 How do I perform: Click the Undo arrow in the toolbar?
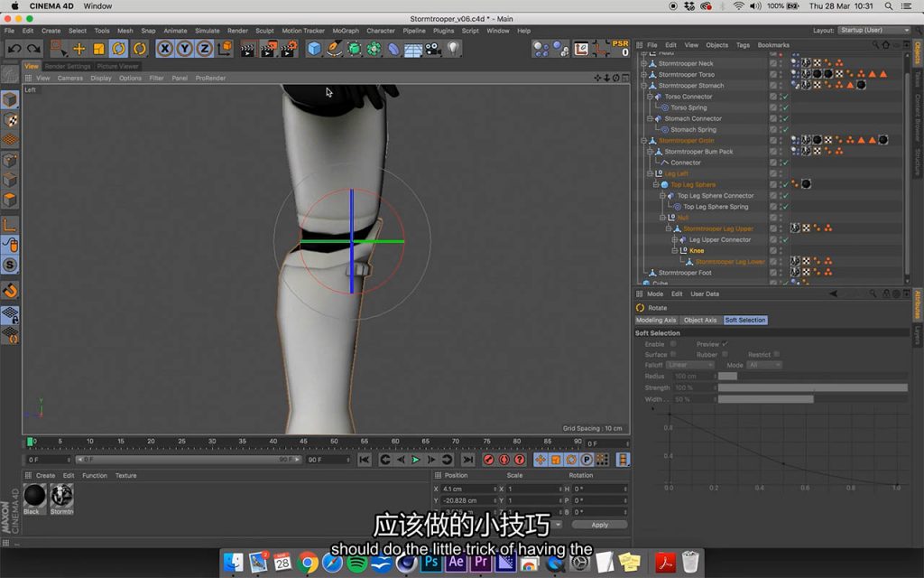coord(14,49)
